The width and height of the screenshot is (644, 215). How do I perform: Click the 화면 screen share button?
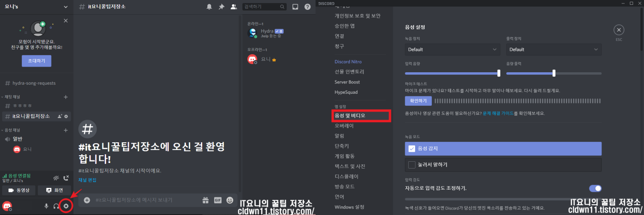coord(54,190)
